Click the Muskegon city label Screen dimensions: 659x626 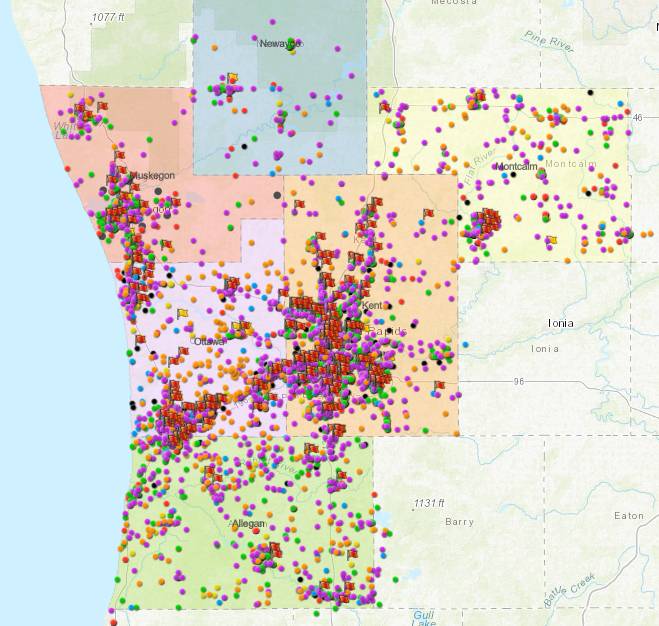(154, 175)
